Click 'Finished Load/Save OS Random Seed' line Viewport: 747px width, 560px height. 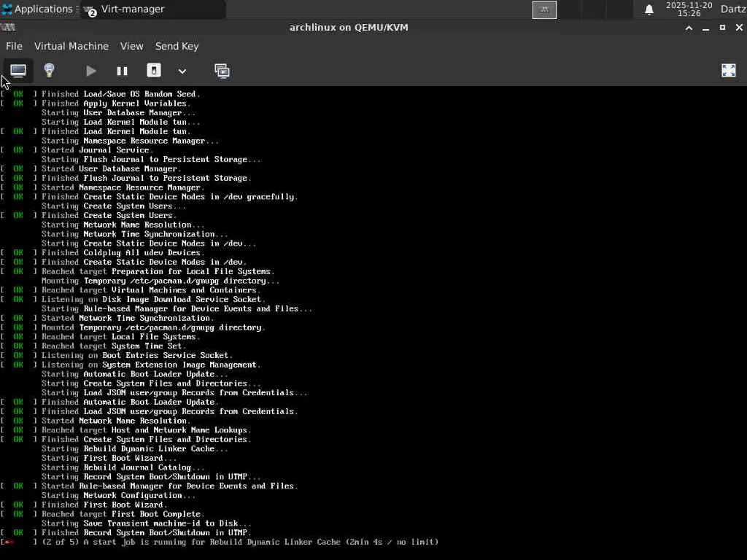coord(100,94)
